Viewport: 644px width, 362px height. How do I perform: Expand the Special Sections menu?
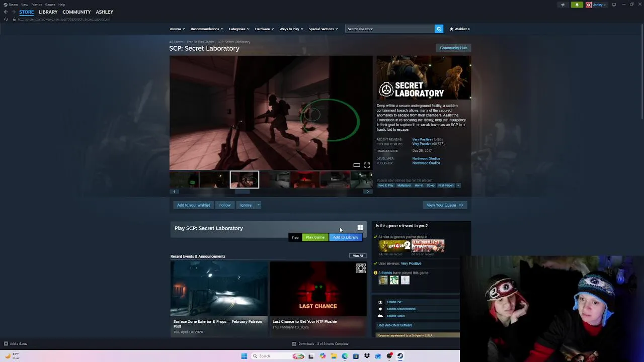[323, 29]
